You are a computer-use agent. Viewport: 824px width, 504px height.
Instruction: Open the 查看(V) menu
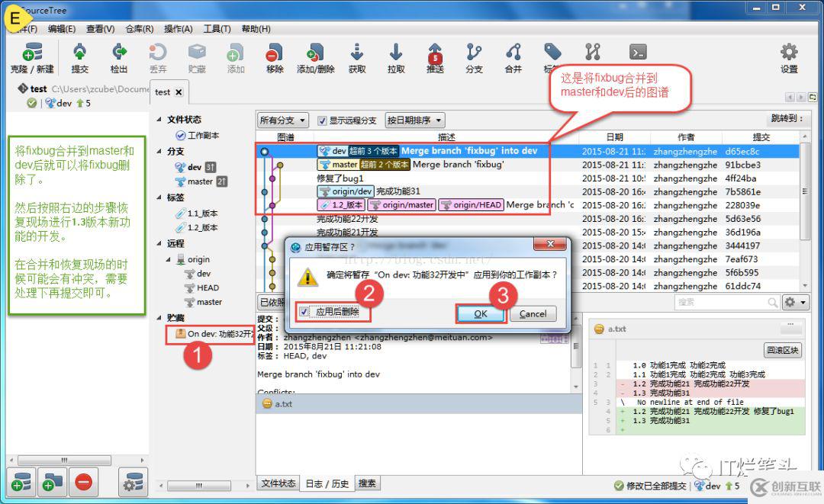(101, 29)
